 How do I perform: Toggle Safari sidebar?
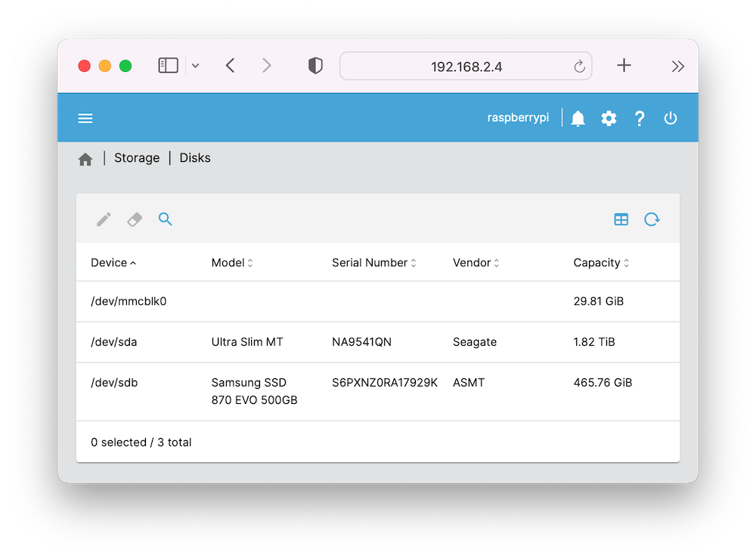click(x=169, y=66)
